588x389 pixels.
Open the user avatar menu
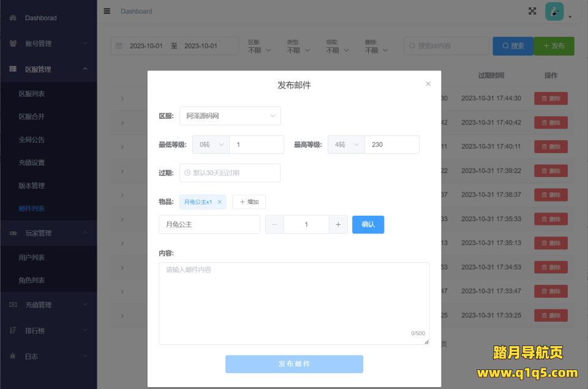(x=555, y=12)
